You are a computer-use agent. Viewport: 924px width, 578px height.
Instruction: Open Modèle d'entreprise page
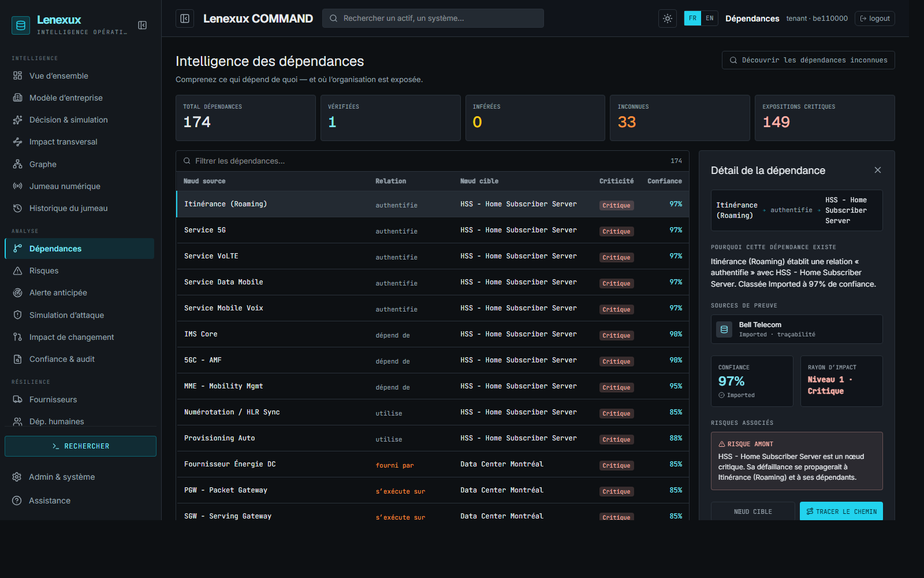80,98
